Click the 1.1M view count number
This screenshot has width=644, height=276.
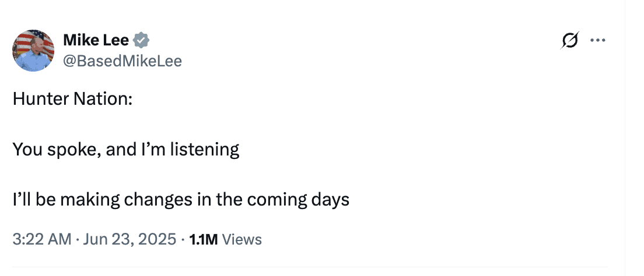(204, 239)
